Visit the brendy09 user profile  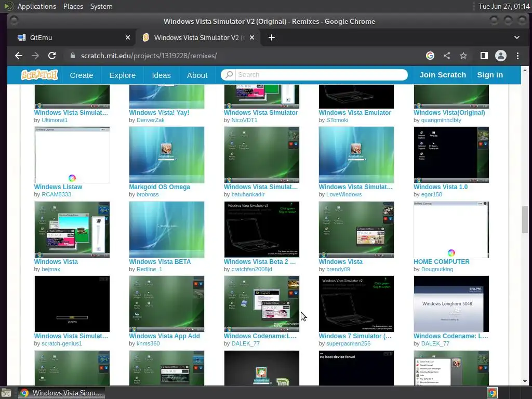[x=338, y=269]
